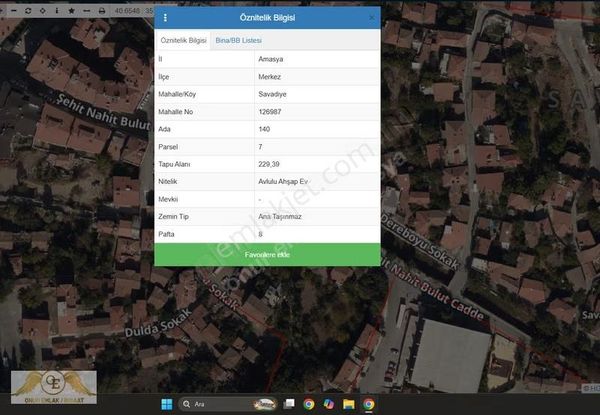Close the Öznitelik Bilgisi dialog
This screenshot has height=415, width=600.
[371, 18]
